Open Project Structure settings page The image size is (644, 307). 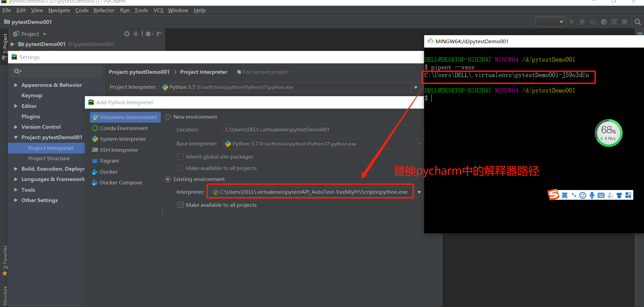49,158
